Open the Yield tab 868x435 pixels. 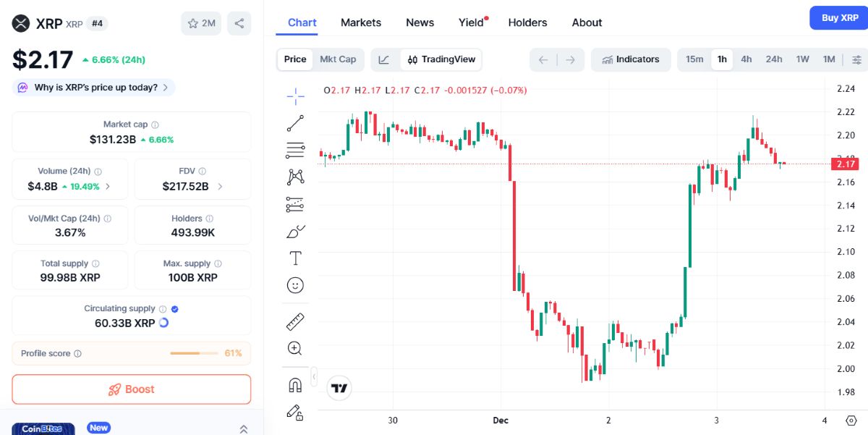pyautogui.click(x=471, y=22)
